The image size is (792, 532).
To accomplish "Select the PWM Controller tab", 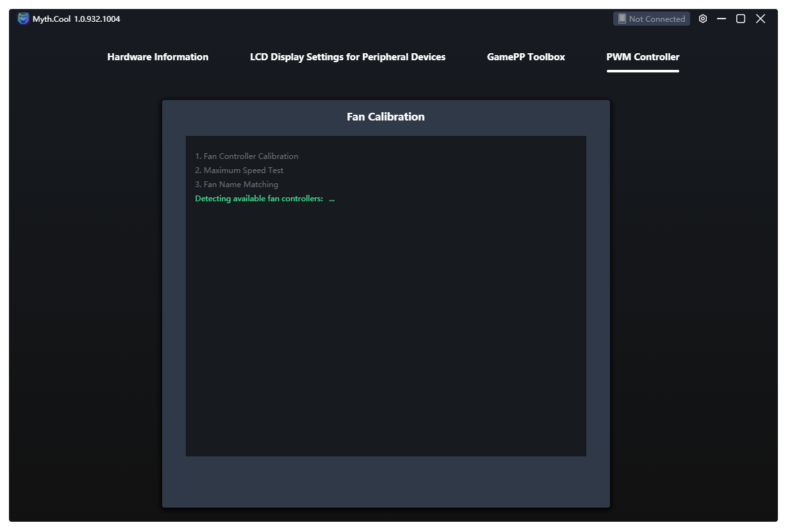I will pos(643,57).
